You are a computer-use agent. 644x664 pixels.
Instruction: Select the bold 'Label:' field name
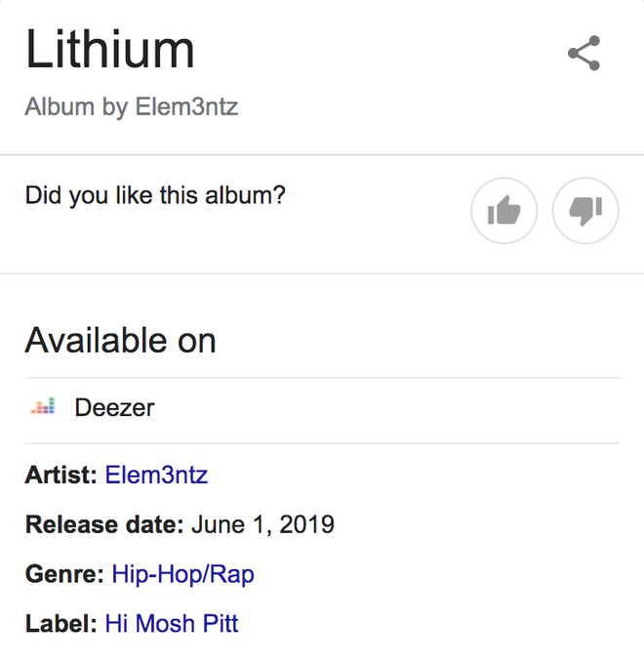60,623
